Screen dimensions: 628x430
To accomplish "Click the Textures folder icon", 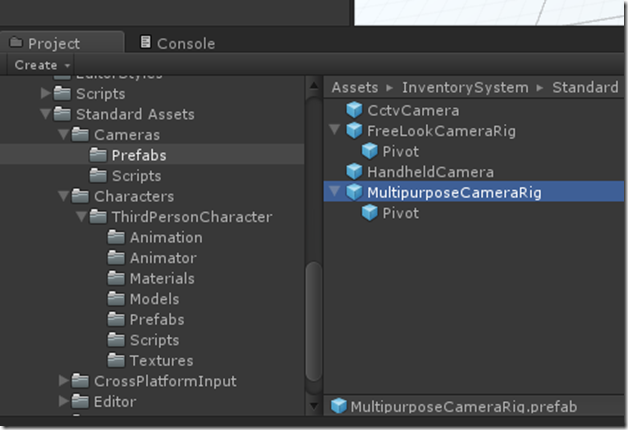I will [x=116, y=361].
